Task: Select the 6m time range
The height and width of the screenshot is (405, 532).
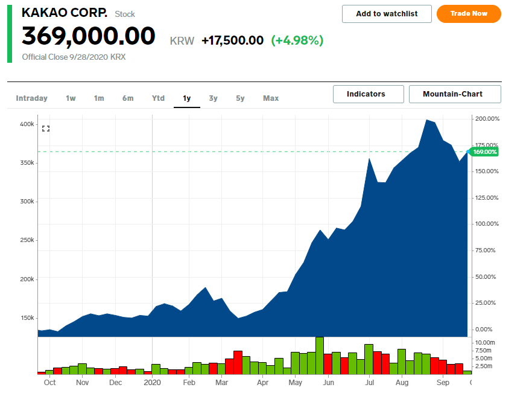Action: (128, 98)
